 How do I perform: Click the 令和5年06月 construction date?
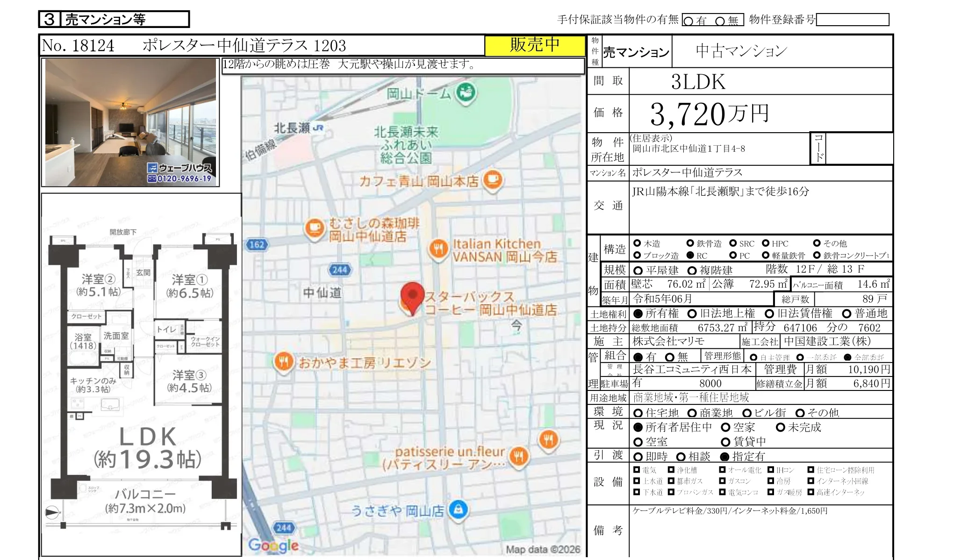coord(662,299)
